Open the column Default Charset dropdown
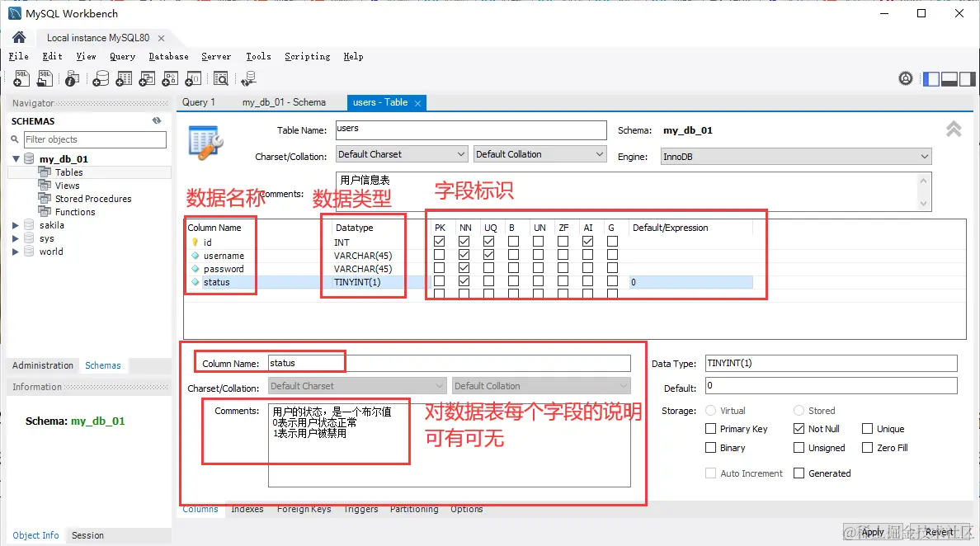The width and height of the screenshot is (980, 546). point(357,386)
